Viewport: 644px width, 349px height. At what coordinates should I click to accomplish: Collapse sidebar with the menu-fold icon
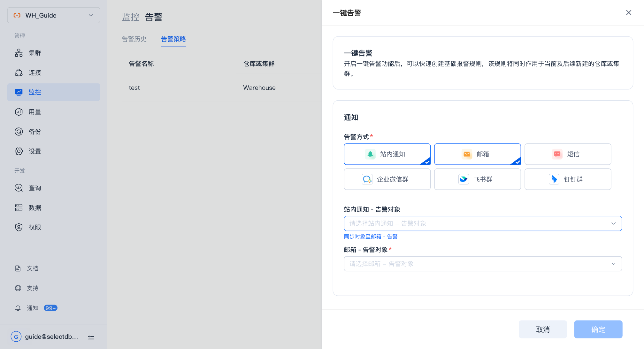[91, 337]
